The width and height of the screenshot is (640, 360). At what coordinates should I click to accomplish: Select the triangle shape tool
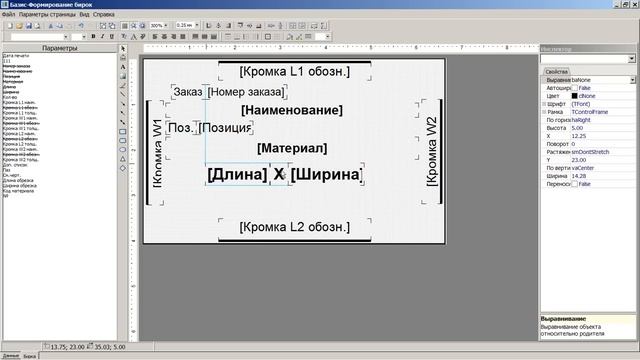123,159
